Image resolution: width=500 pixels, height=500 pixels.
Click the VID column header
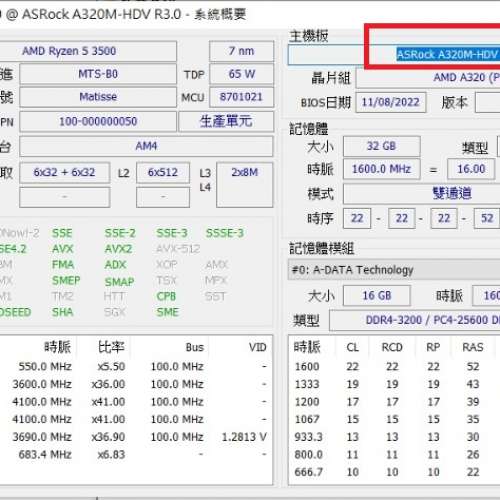258,347
